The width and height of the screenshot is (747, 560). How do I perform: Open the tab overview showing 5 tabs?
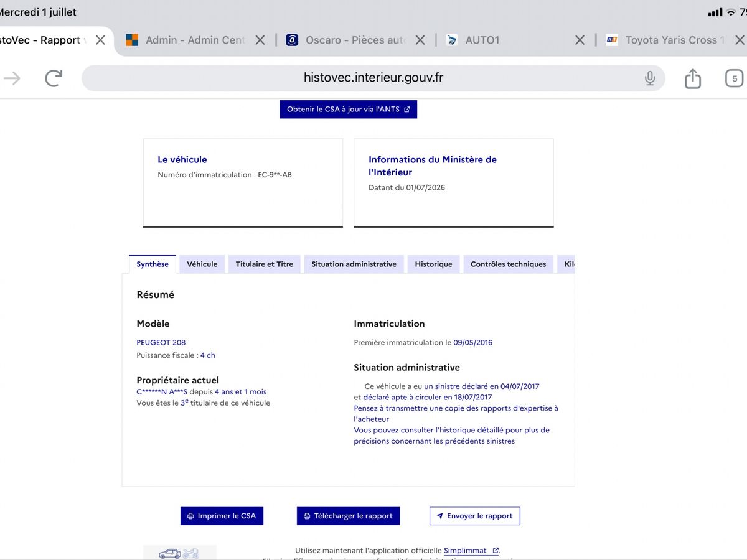click(x=735, y=78)
